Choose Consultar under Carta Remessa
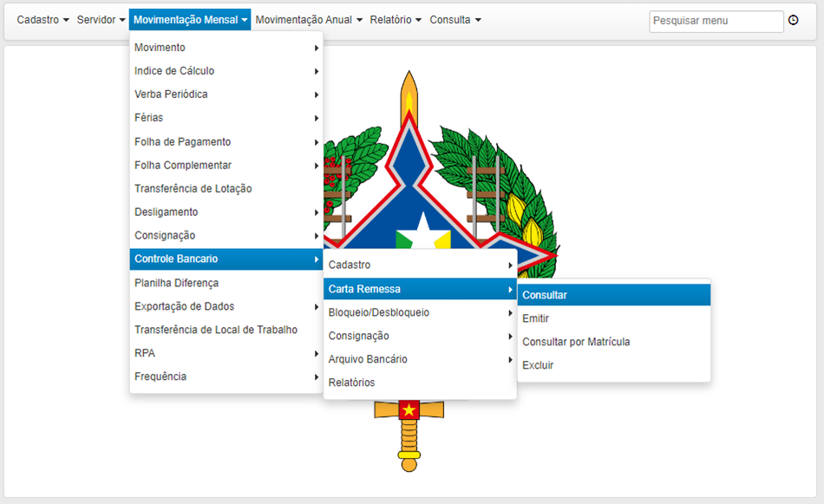Image resolution: width=824 pixels, height=504 pixels. [614, 295]
